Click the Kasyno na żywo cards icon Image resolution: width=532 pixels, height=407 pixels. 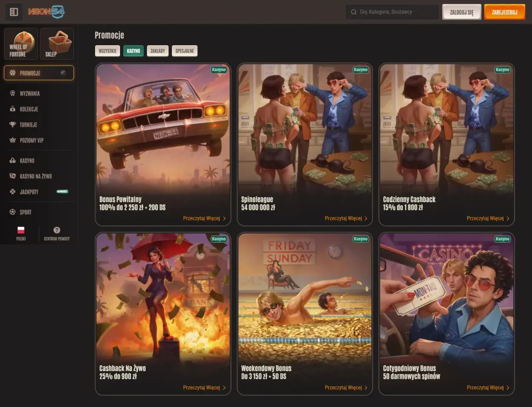click(12, 176)
